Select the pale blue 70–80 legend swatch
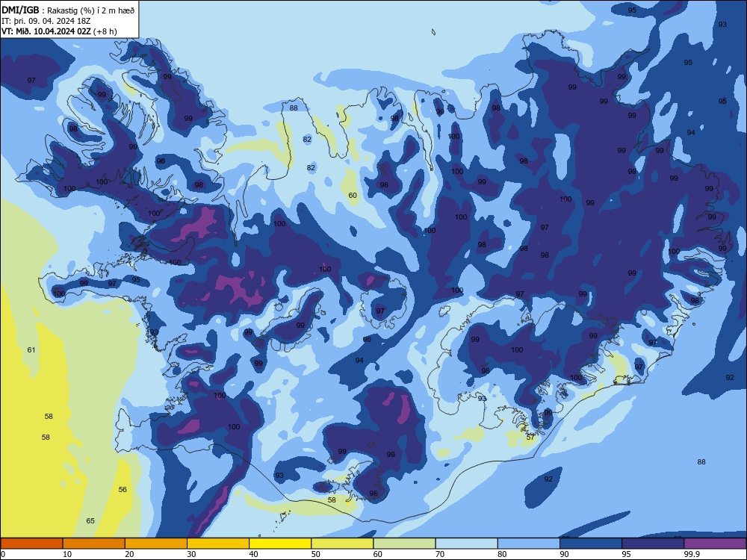The width and height of the screenshot is (747, 560). [466, 544]
